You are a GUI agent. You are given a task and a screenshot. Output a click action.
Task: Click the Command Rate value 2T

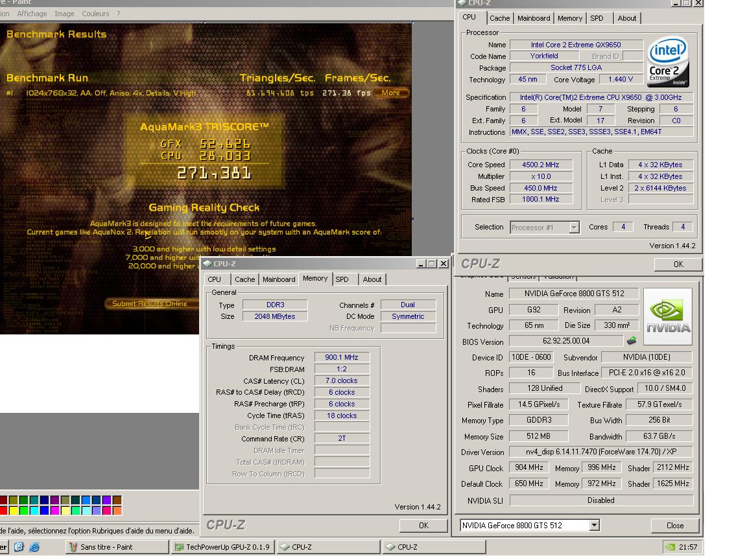pyautogui.click(x=342, y=438)
